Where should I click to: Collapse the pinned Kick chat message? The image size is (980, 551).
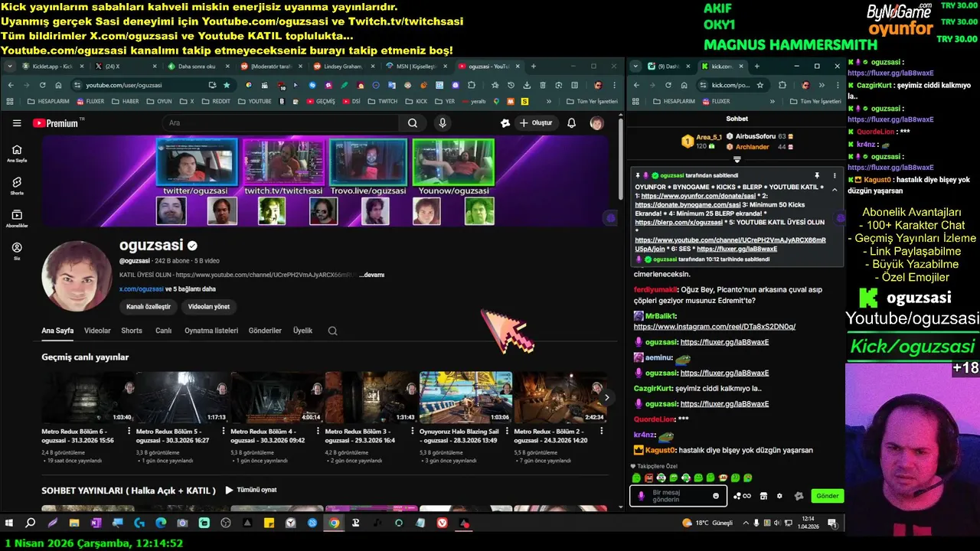pos(835,190)
